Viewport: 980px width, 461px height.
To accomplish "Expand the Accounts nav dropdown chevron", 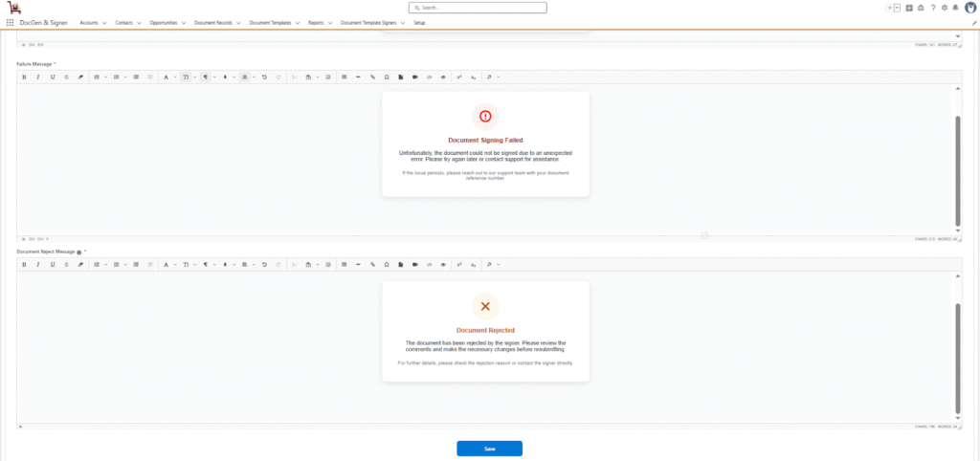I will click(x=103, y=22).
